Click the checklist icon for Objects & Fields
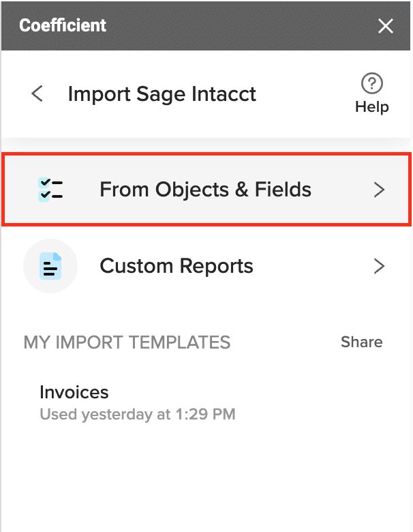 click(x=51, y=190)
